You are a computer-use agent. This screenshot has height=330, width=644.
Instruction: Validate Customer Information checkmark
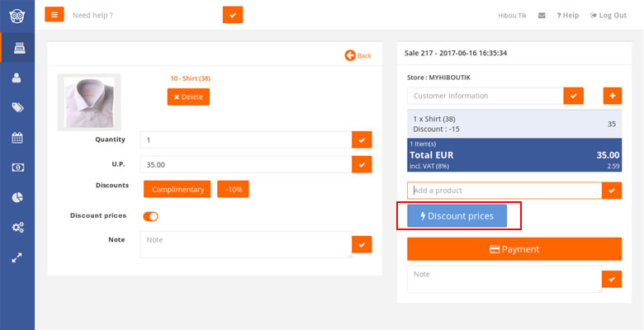573,96
